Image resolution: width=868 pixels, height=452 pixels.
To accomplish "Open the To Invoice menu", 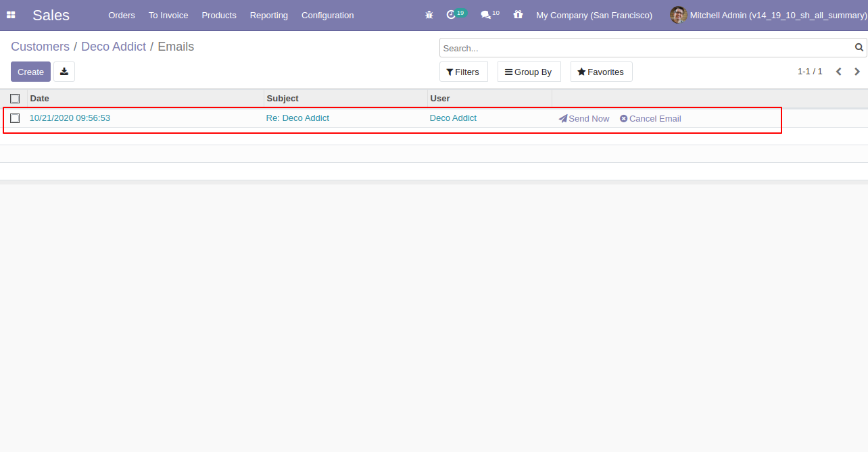I will 168,15.
